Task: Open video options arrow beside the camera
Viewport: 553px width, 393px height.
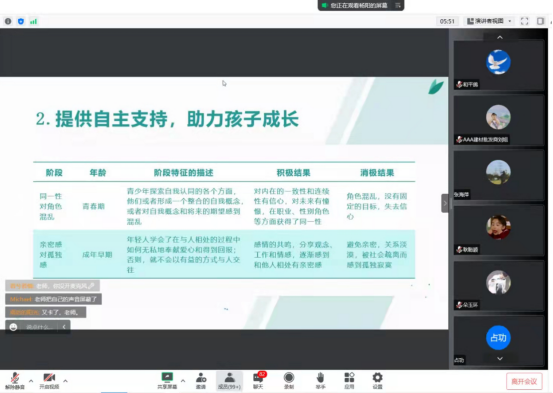Action: click(65, 381)
